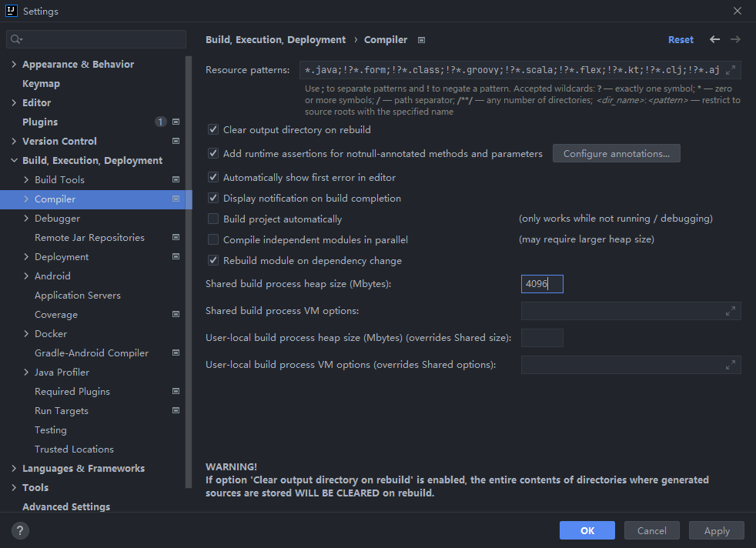
Task: Expand the Android node
Action: (26, 276)
